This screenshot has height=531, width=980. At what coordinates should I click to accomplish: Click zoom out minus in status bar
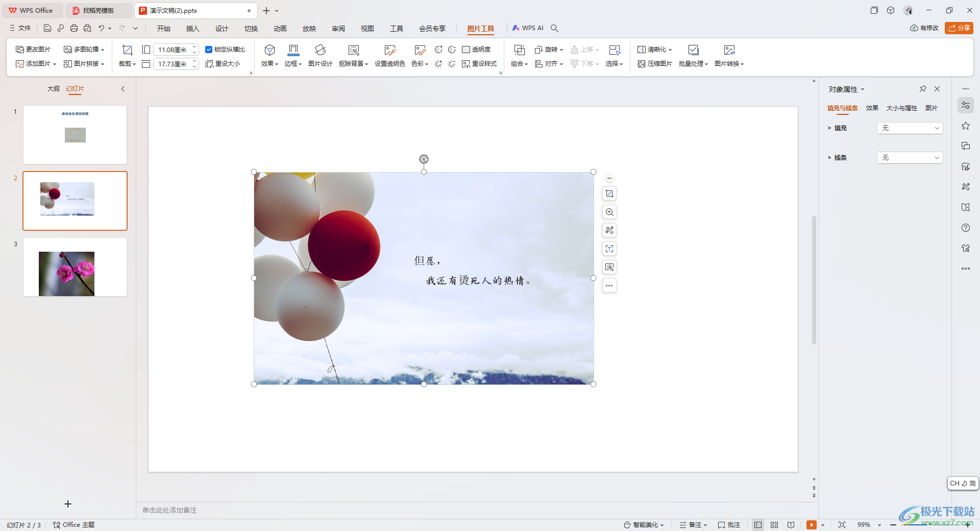893,525
